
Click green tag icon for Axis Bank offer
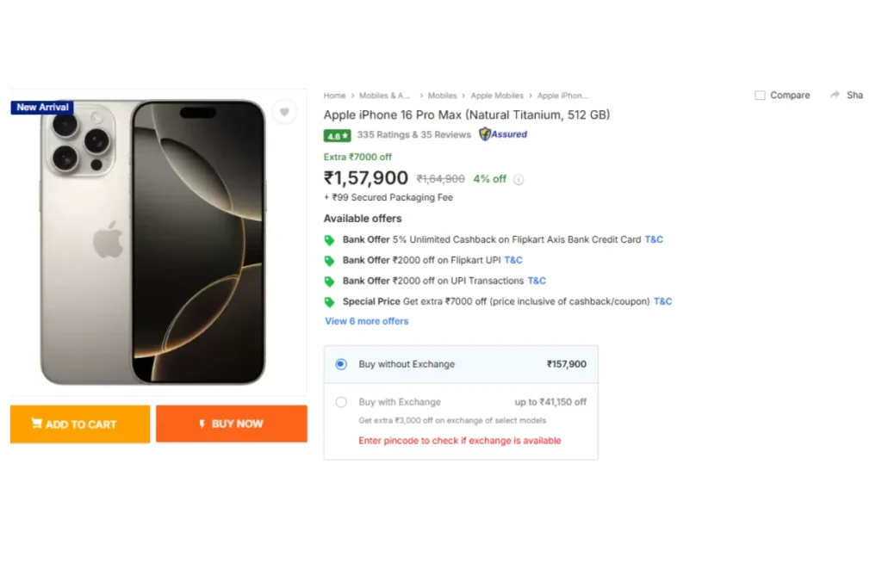[330, 240]
